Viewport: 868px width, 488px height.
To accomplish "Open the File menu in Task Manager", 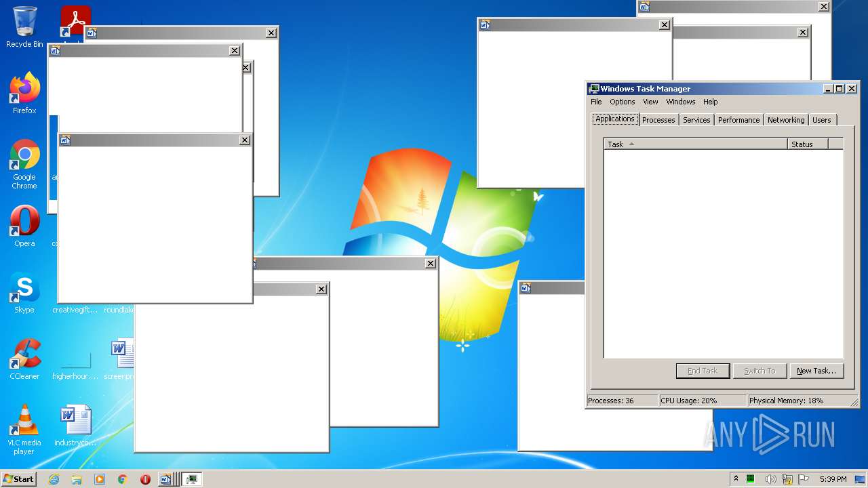I will tap(596, 102).
